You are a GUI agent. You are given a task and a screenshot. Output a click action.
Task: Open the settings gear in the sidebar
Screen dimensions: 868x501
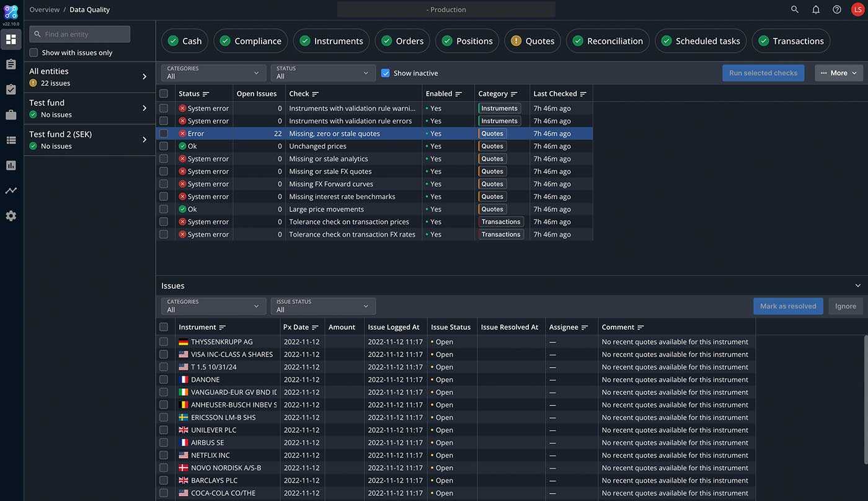pyautogui.click(x=11, y=215)
